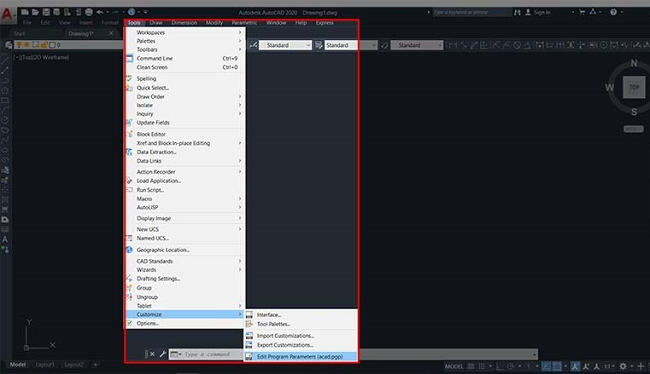This screenshot has width=650, height=374.
Task: Click the Text Style icon before first Standard dropdown
Action: pos(253,45)
